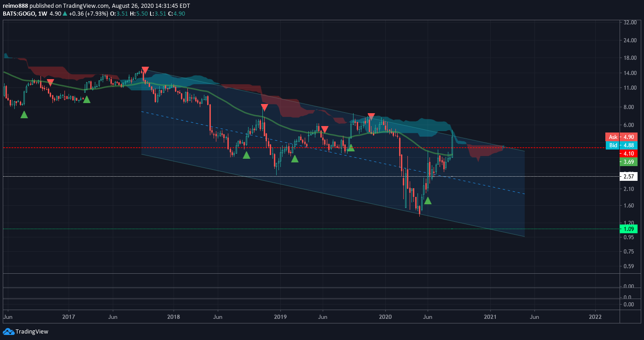Select the red down-triangle at the late 2017 peak
Viewport: 644px width, 340px height.
click(145, 70)
